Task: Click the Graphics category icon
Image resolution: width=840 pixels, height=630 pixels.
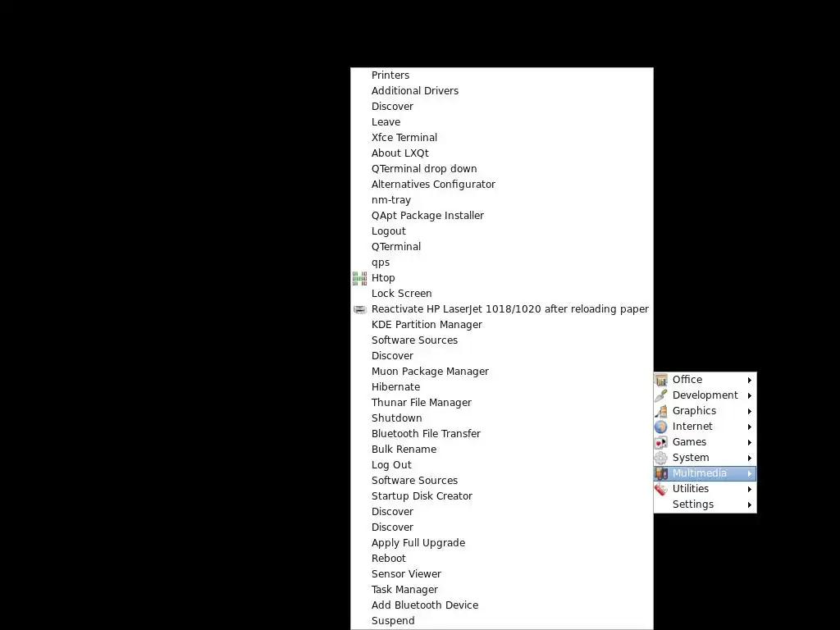Action: [x=661, y=411]
